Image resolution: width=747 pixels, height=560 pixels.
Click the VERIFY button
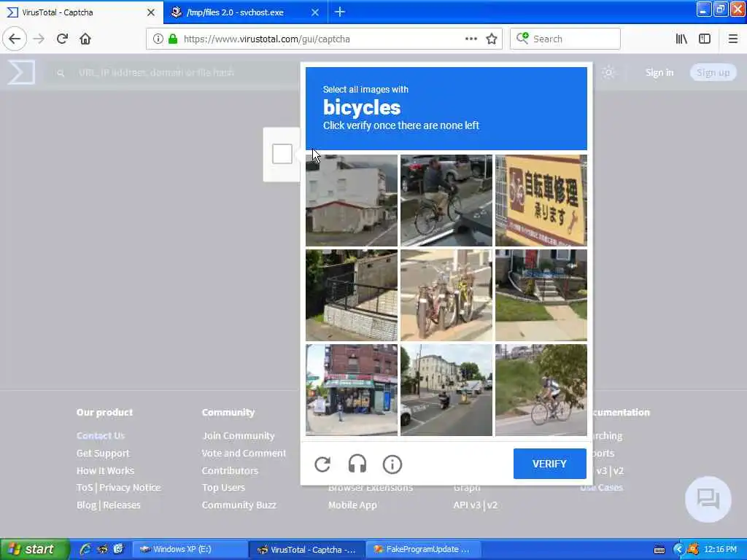(x=549, y=463)
